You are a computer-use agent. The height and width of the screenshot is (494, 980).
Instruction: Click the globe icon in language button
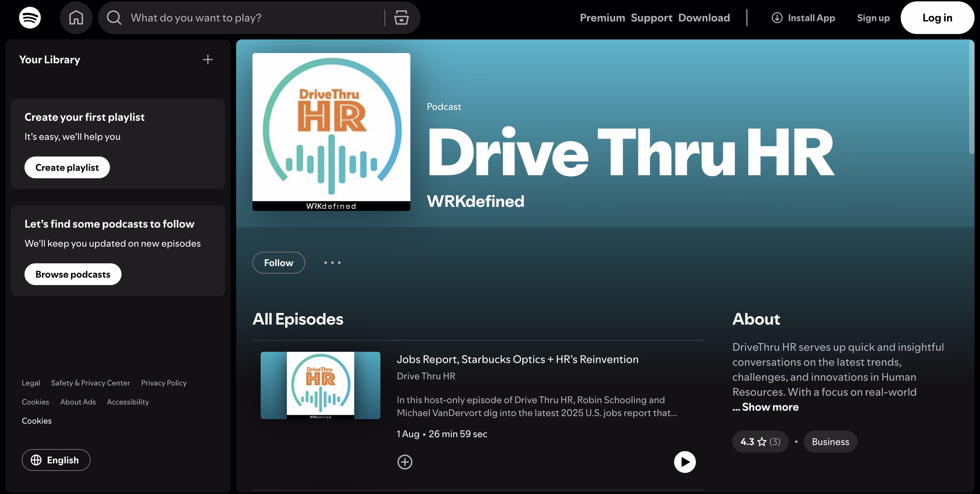pyautogui.click(x=36, y=460)
